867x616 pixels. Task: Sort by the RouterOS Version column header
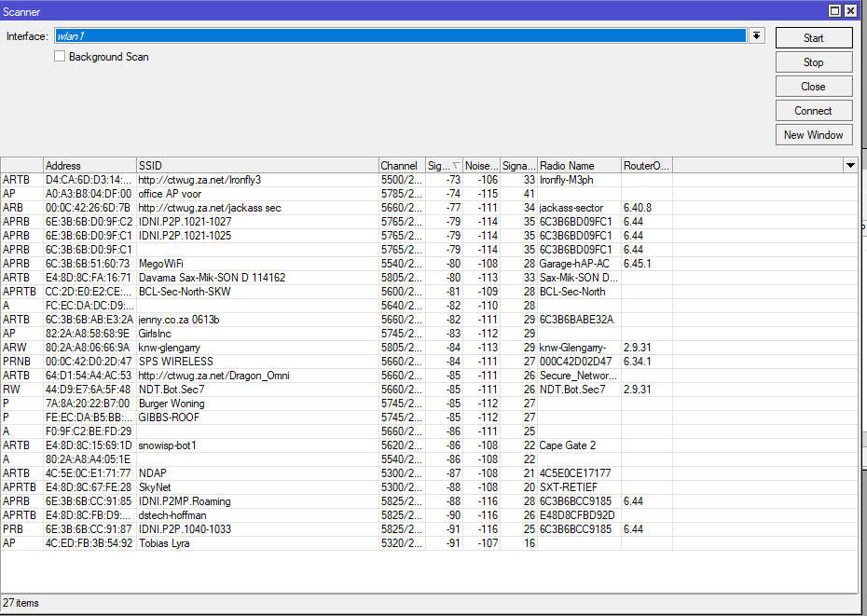647,165
